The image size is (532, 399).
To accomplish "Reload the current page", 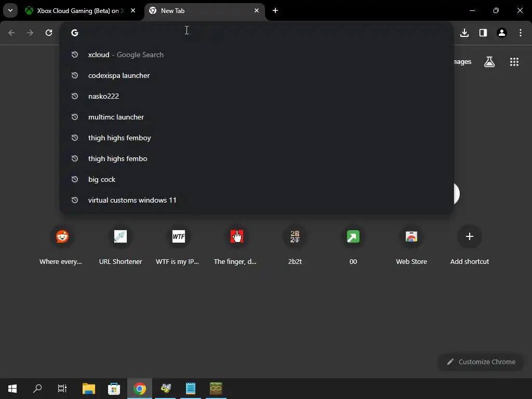I will (49, 33).
